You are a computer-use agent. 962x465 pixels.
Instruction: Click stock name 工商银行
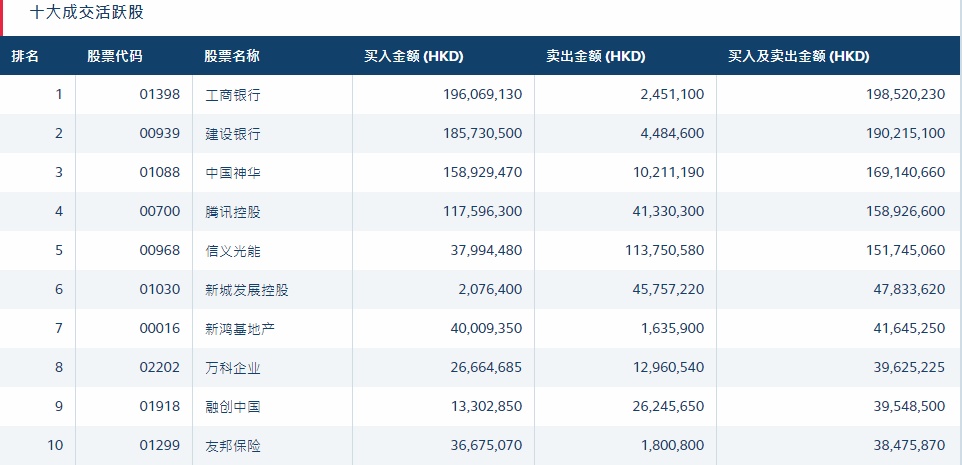[x=233, y=94]
